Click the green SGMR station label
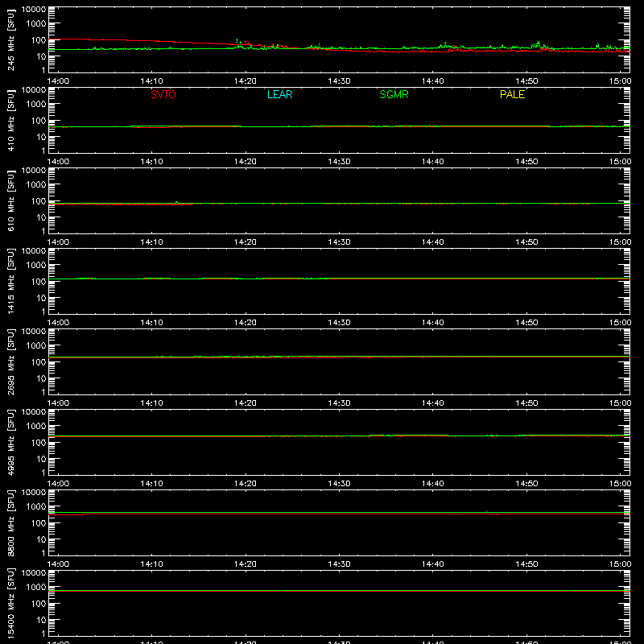This screenshot has height=644, width=644. coord(394,94)
